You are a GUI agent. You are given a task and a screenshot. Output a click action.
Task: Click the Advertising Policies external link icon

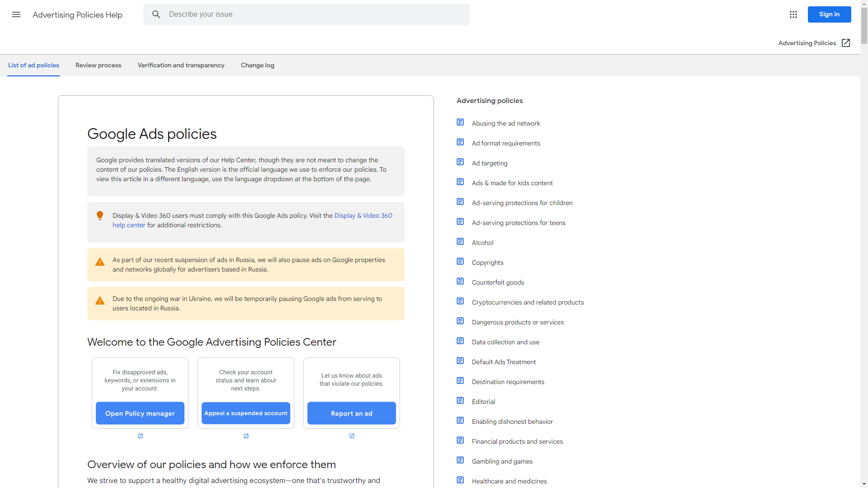pos(845,43)
